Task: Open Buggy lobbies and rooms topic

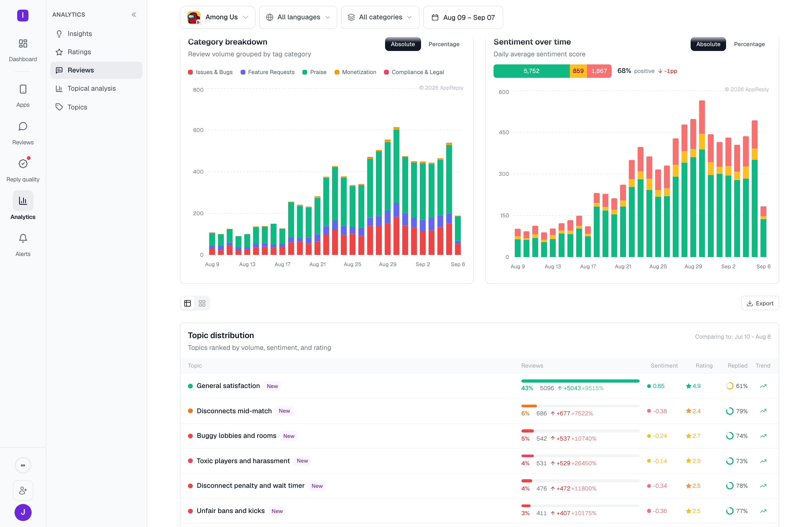Action: point(237,436)
